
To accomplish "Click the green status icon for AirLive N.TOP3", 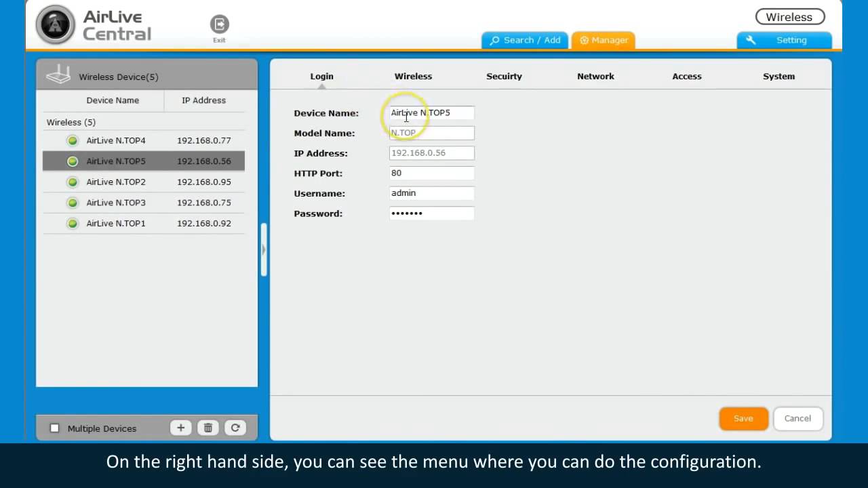I will (x=73, y=203).
